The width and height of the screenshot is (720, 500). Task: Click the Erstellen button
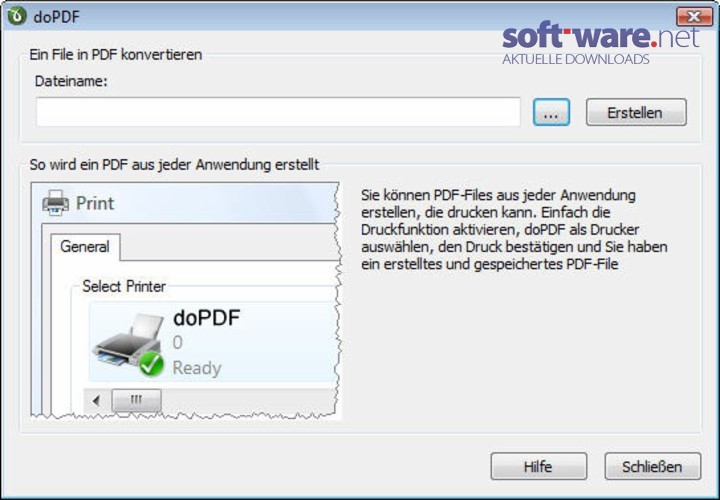click(636, 112)
